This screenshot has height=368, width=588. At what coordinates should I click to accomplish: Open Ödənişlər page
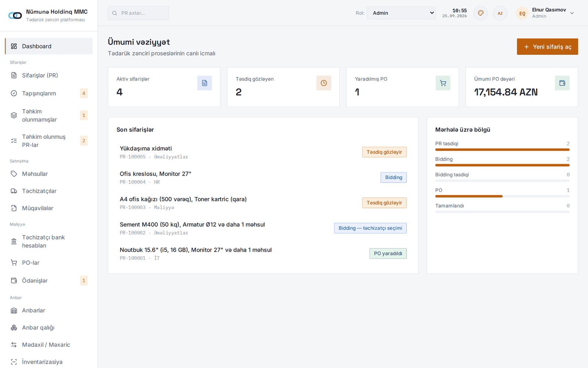[x=49, y=281]
